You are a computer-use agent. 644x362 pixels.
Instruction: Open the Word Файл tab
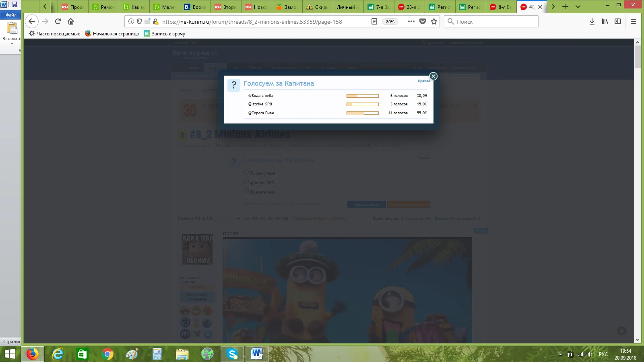11,15
